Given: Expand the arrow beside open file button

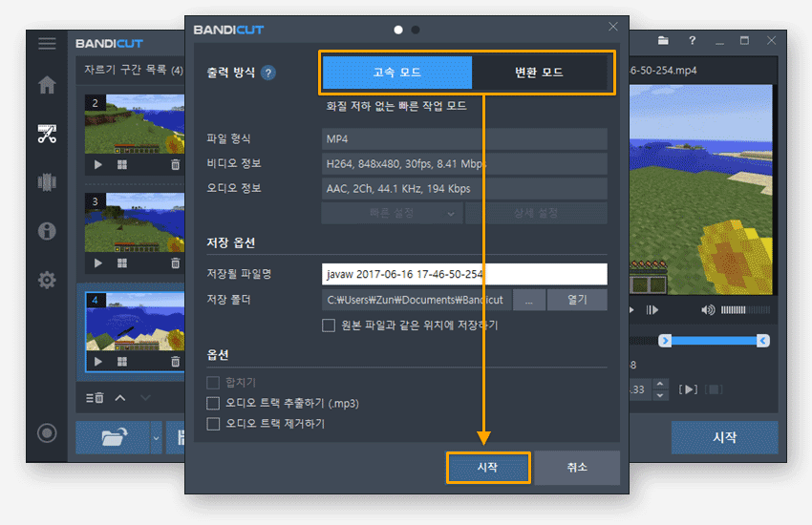Looking at the screenshot, I should click(157, 437).
